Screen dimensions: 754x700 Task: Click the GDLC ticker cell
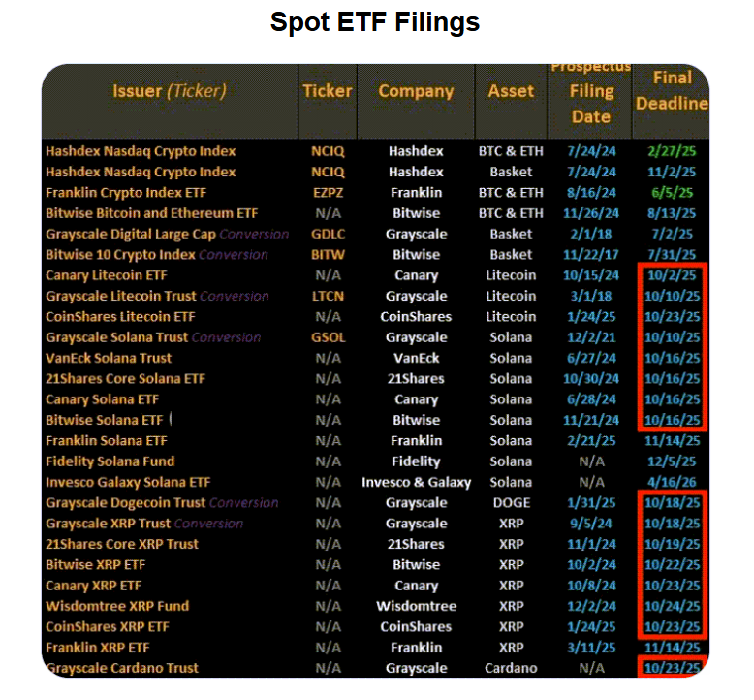(328, 234)
